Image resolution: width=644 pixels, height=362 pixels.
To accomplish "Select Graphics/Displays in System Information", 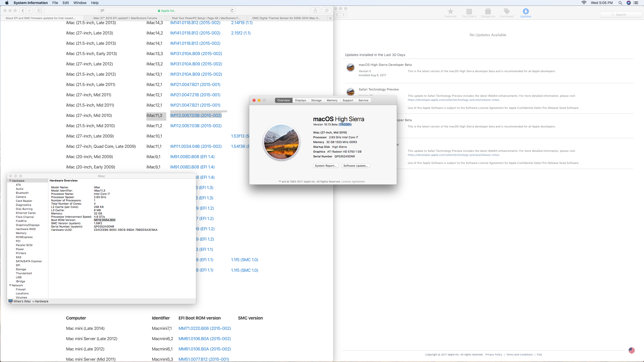I will click(28, 225).
